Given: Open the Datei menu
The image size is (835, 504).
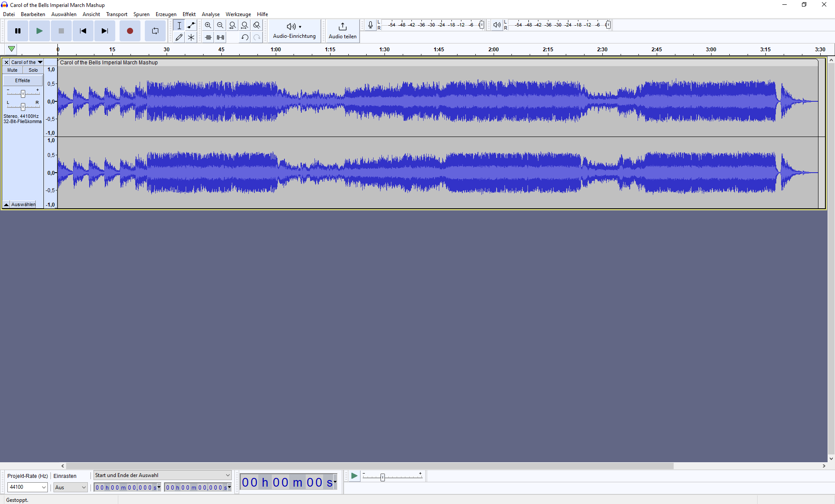Looking at the screenshot, I should [9, 14].
